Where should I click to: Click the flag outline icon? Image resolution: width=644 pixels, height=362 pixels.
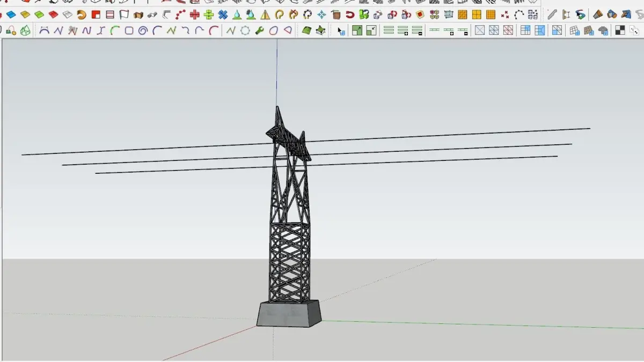(124, 14)
